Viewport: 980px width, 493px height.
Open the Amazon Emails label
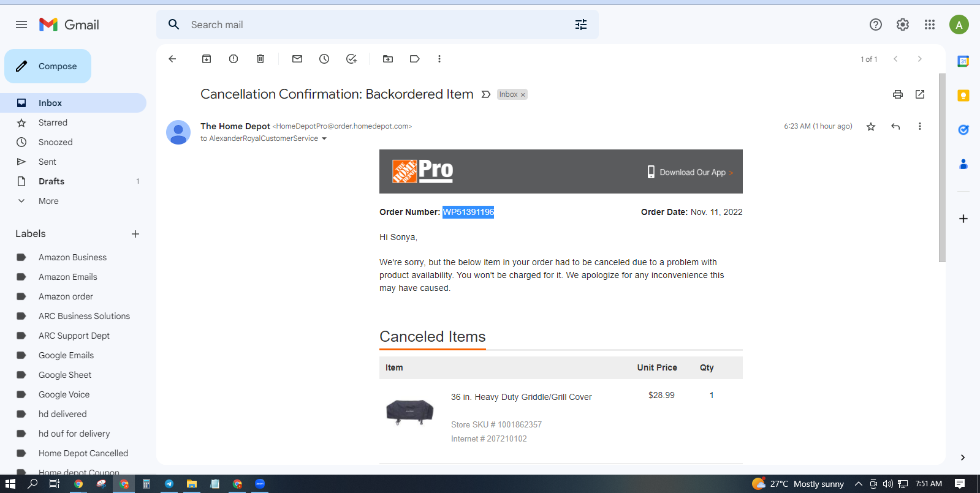pyautogui.click(x=73, y=277)
